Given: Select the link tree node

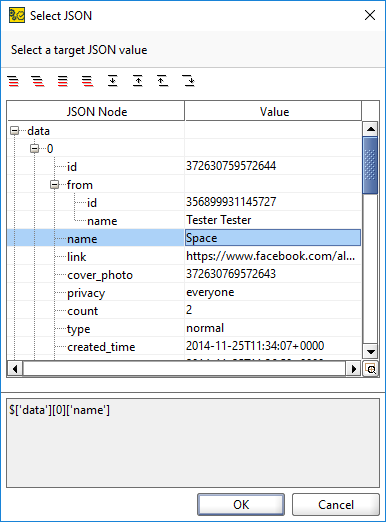Looking at the screenshot, I should (76, 257).
